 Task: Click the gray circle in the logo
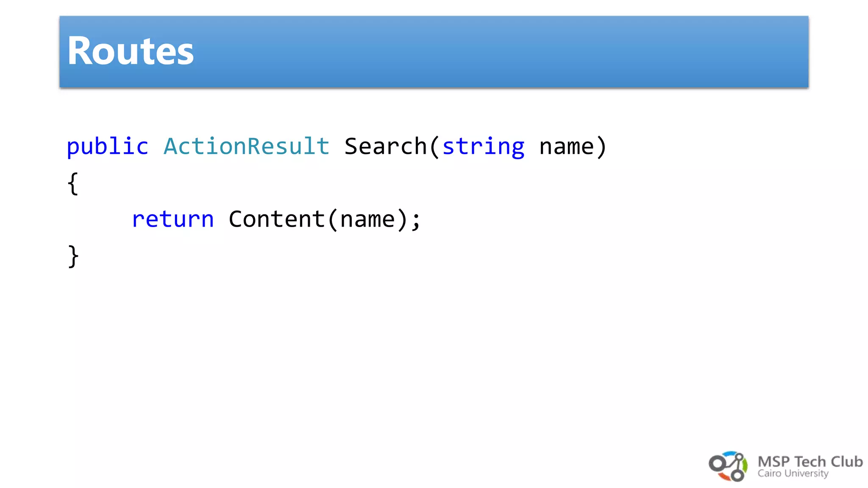[x=717, y=463]
